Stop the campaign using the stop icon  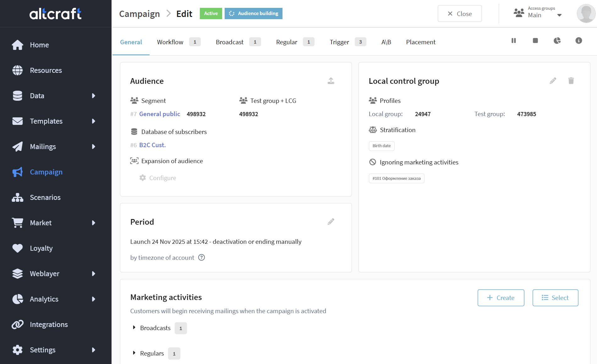click(x=535, y=41)
